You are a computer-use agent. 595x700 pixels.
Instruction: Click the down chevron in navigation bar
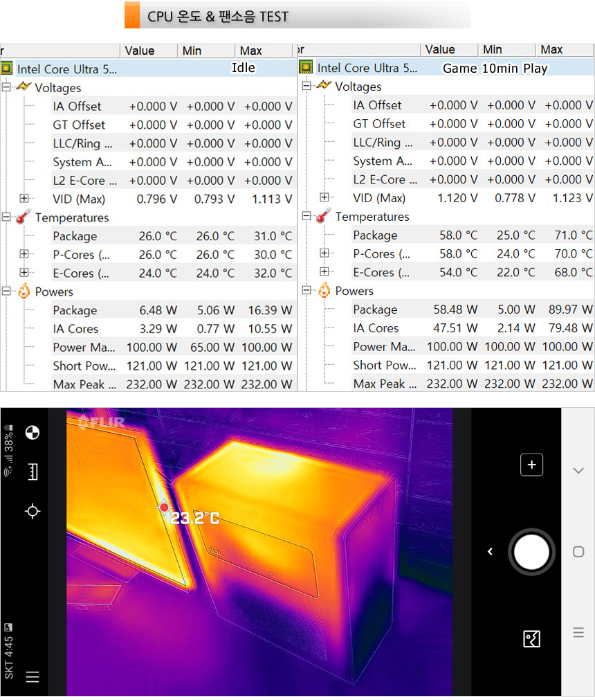click(x=578, y=471)
